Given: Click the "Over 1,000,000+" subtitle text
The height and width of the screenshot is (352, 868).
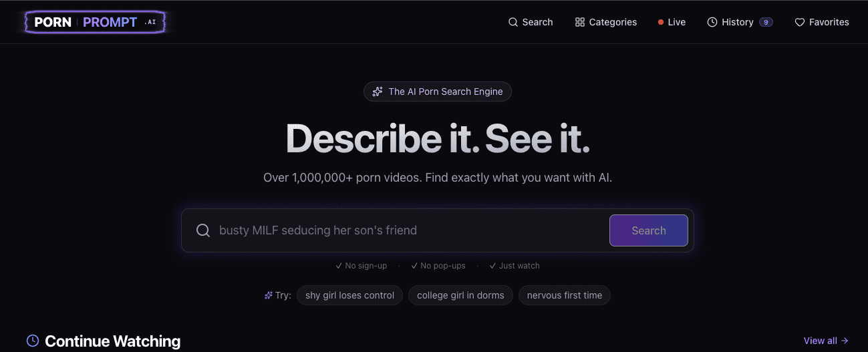Looking at the screenshot, I should [x=438, y=178].
